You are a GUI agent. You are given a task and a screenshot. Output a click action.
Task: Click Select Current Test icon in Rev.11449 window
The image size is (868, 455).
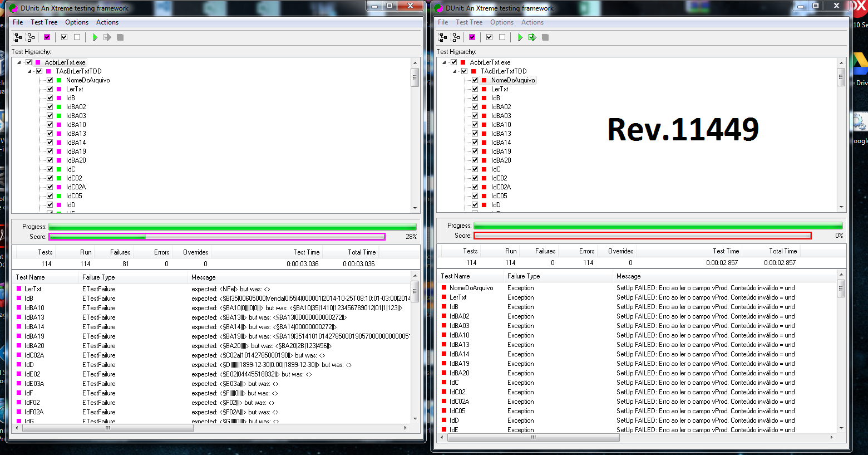(x=489, y=37)
